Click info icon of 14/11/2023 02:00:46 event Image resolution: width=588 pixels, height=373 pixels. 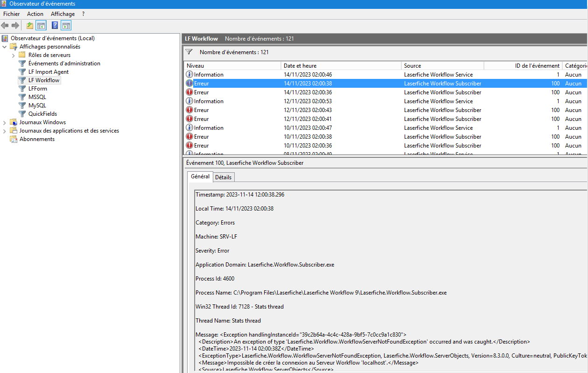point(189,75)
